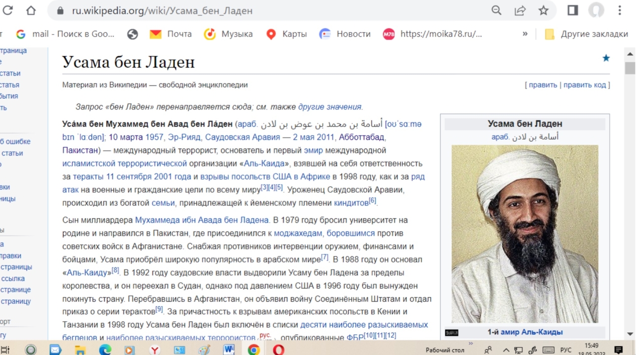The width and height of the screenshot is (644, 355).
Task: Open the Аль-Каида link in first paragraph
Action: click(265, 163)
